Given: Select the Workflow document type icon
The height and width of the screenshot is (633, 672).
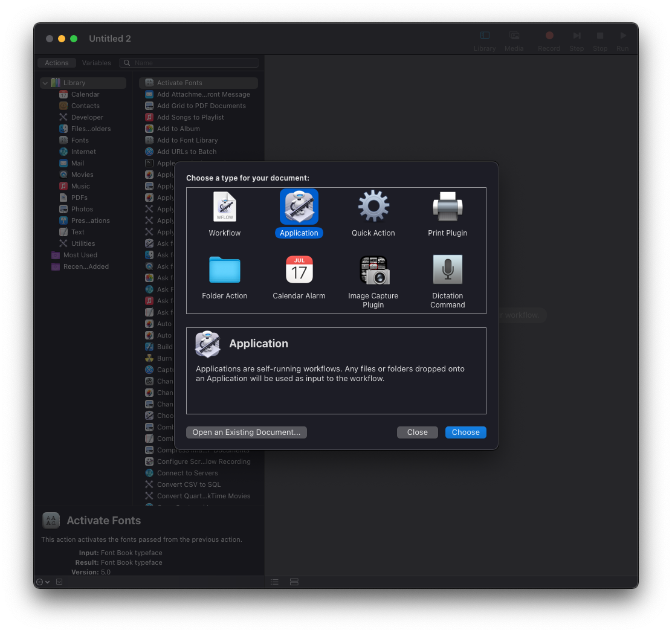Looking at the screenshot, I should 224,207.
